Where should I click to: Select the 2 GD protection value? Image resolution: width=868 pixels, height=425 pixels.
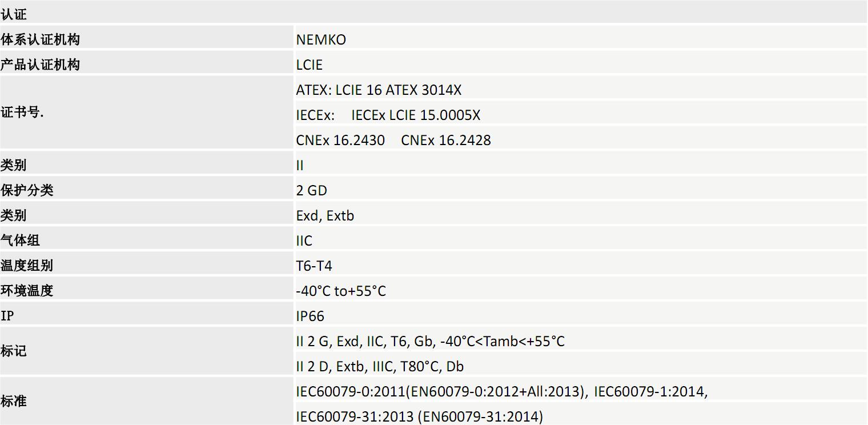pos(312,190)
